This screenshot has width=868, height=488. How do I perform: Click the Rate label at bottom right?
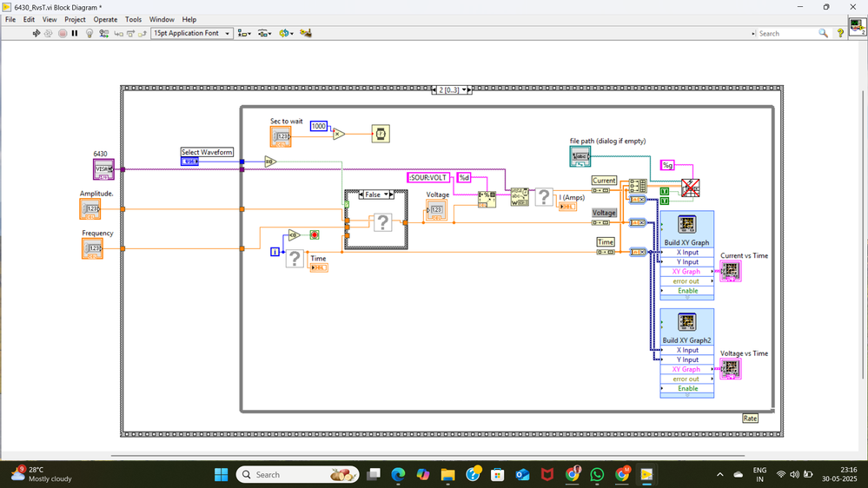coord(750,419)
